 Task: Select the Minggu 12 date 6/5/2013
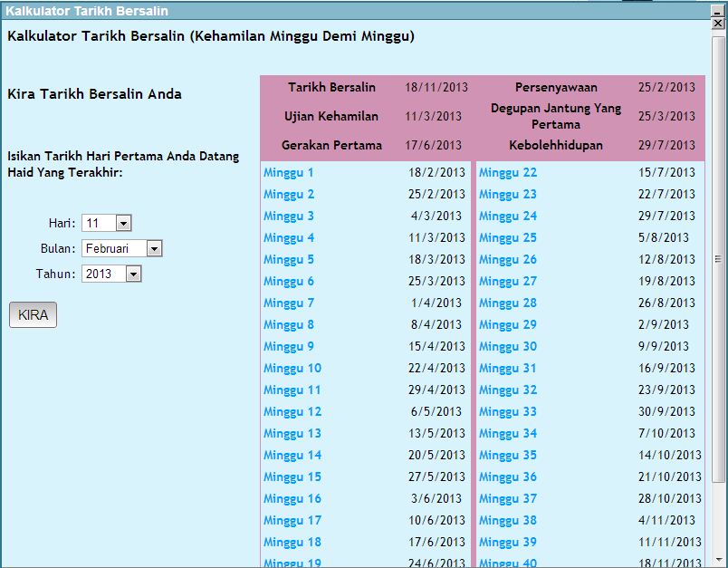tap(436, 412)
